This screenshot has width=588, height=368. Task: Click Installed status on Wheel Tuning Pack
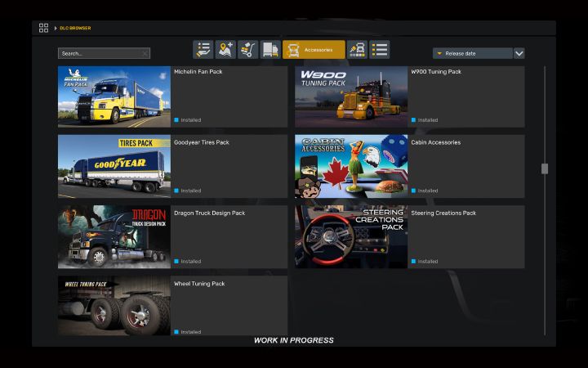(188, 332)
